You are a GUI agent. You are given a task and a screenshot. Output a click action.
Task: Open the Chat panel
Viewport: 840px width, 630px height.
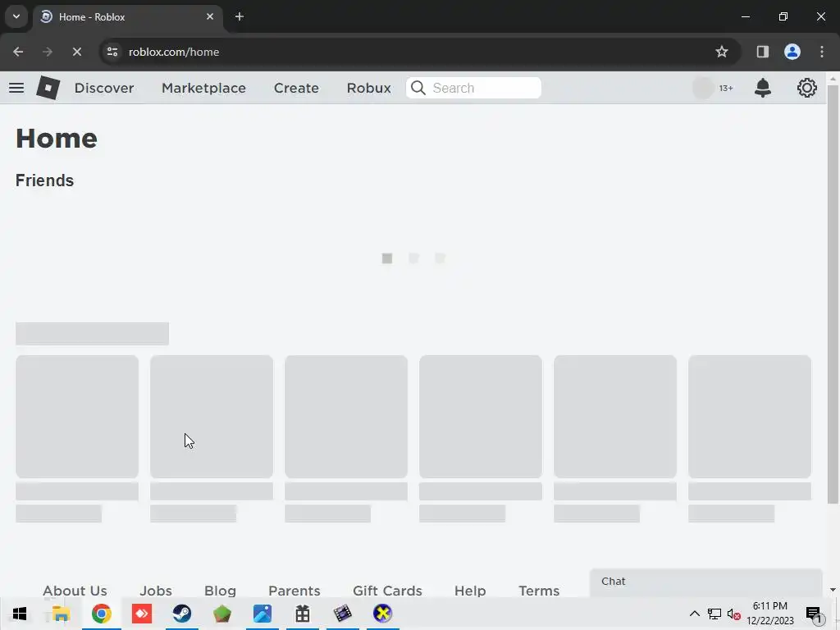click(705, 582)
